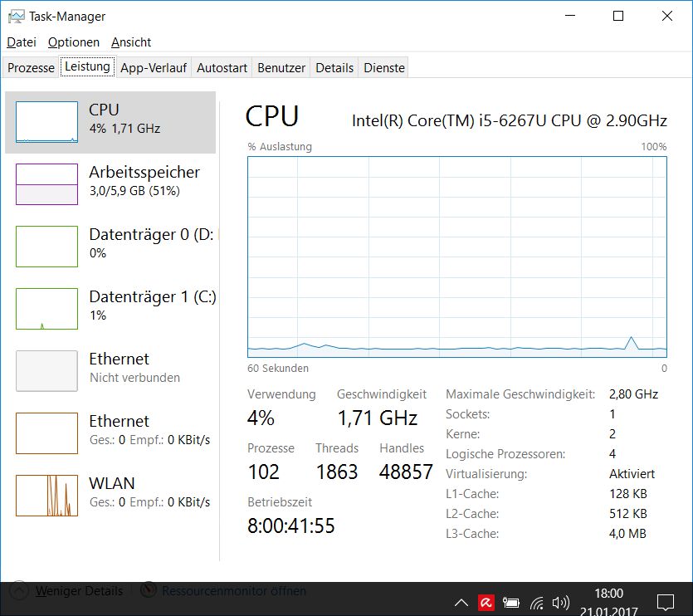Show hidden tray icons chevron
Viewport: 693px width, 616px height.
pos(461,603)
